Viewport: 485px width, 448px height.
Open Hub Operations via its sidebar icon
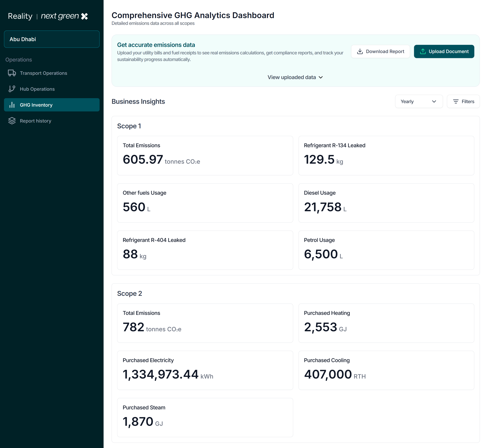coord(12,89)
